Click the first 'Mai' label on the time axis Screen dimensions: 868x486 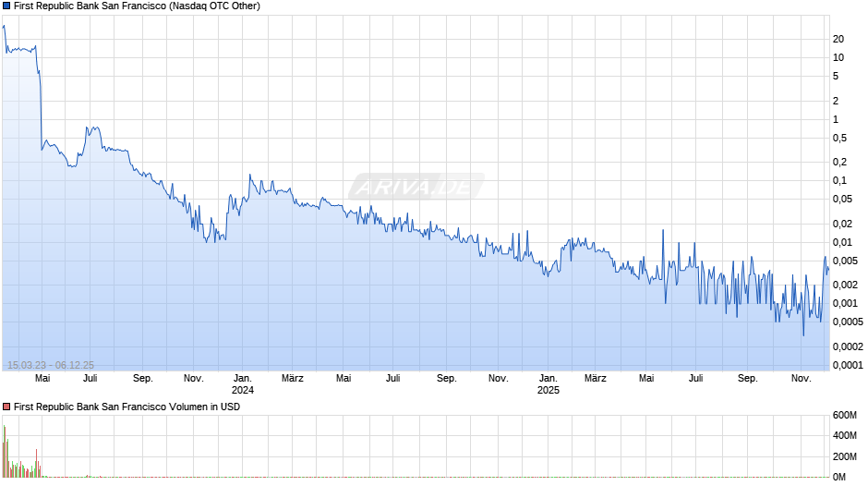pyautogui.click(x=42, y=379)
